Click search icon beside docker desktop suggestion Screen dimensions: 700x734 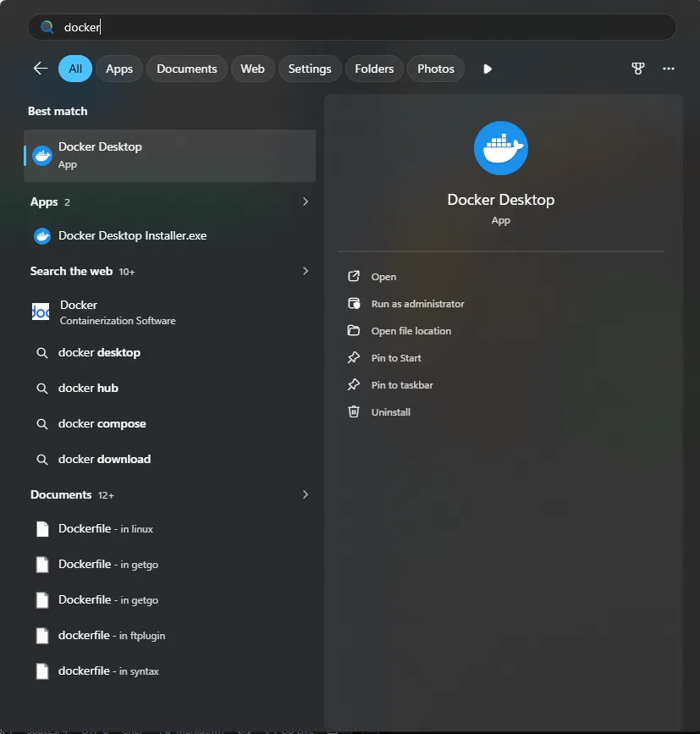(42, 353)
